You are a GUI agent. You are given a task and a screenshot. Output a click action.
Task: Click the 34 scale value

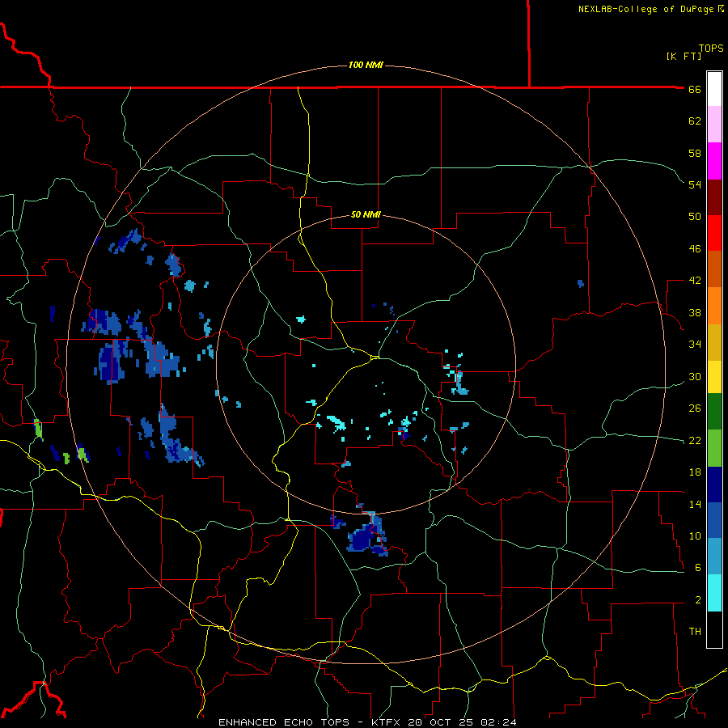(x=695, y=345)
